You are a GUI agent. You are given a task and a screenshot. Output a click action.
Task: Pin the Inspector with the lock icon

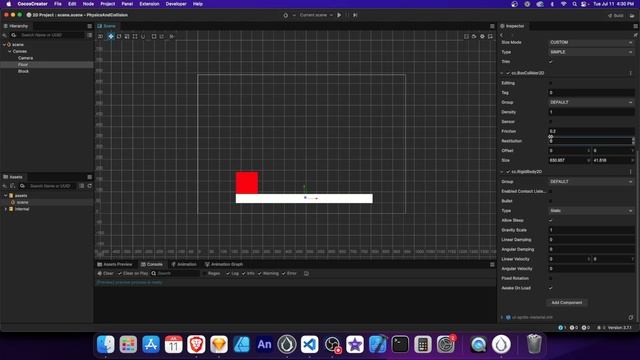pos(635,35)
